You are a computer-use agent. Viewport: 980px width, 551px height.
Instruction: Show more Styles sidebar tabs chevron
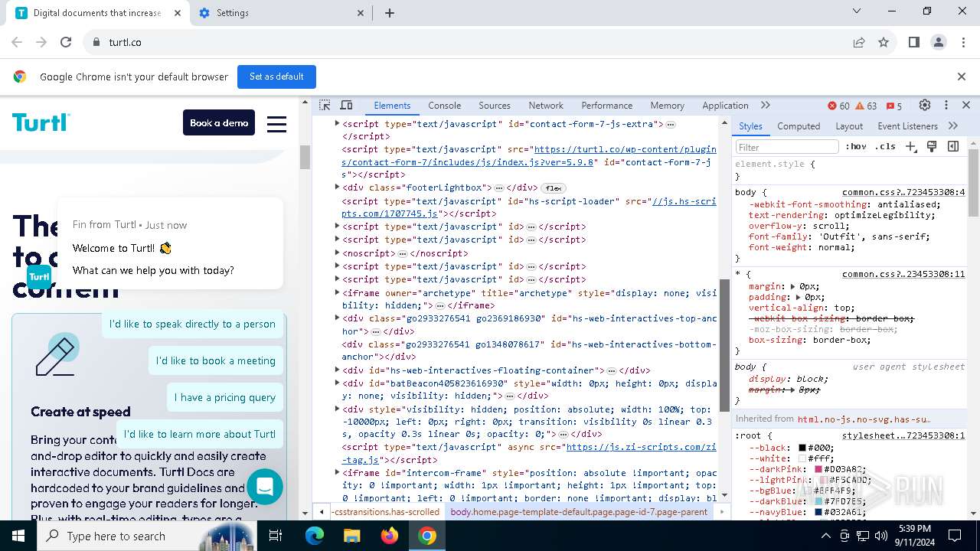[x=953, y=126]
